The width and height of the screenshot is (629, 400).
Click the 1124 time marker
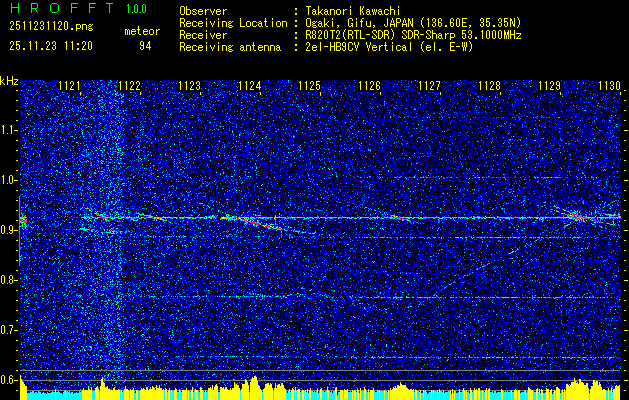(x=250, y=86)
